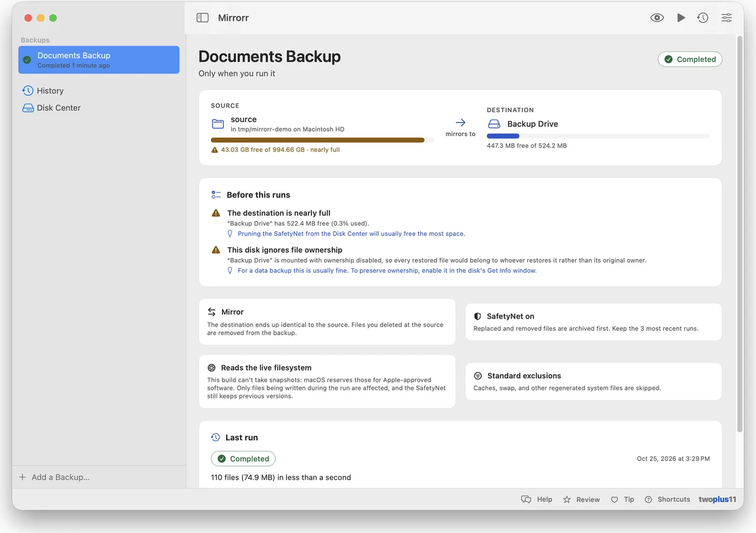Screen dimensions: 756x533
Task: Click the Backup Drive disk icon
Action: [494, 124]
